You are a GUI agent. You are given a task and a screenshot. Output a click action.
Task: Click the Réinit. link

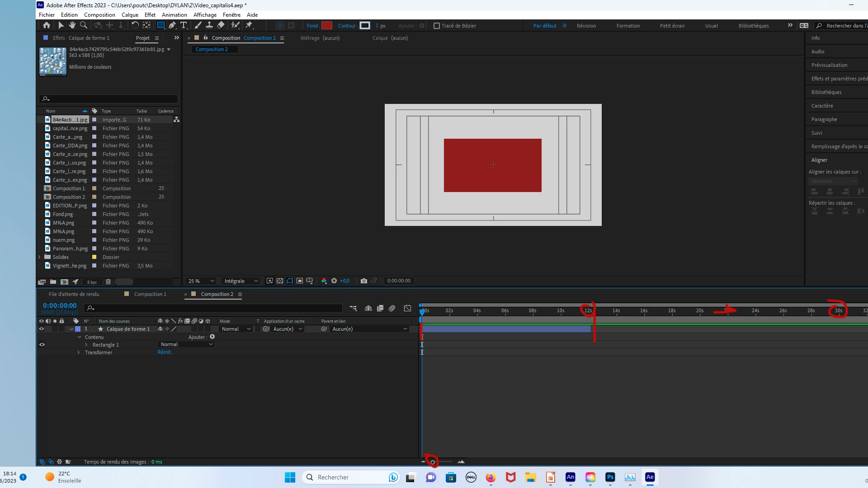(x=165, y=352)
